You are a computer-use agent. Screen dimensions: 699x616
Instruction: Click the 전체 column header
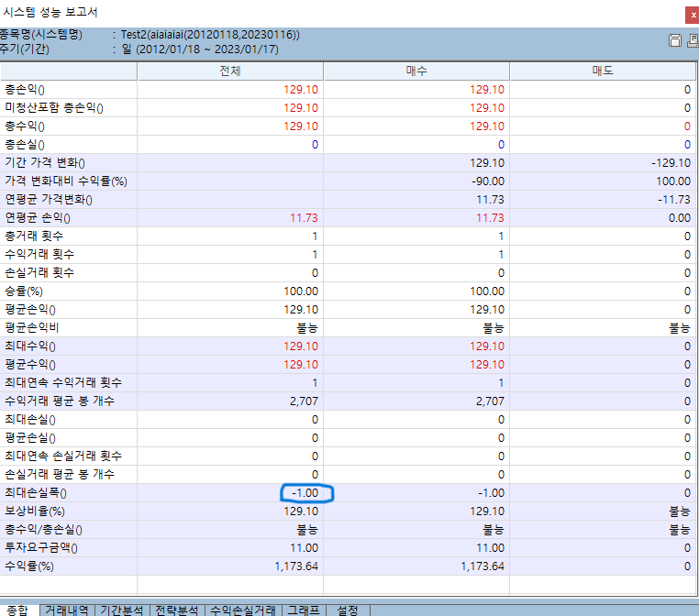click(x=230, y=71)
